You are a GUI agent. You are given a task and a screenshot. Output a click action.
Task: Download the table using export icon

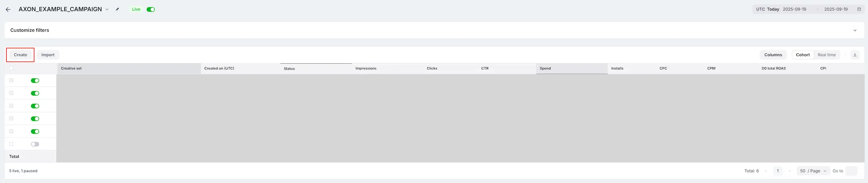click(x=855, y=55)
